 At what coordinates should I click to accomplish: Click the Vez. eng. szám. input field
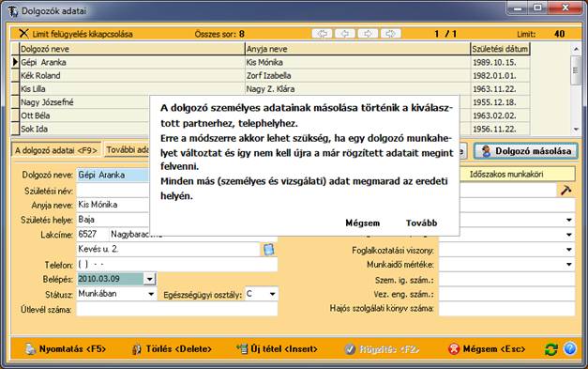(507, 294)
